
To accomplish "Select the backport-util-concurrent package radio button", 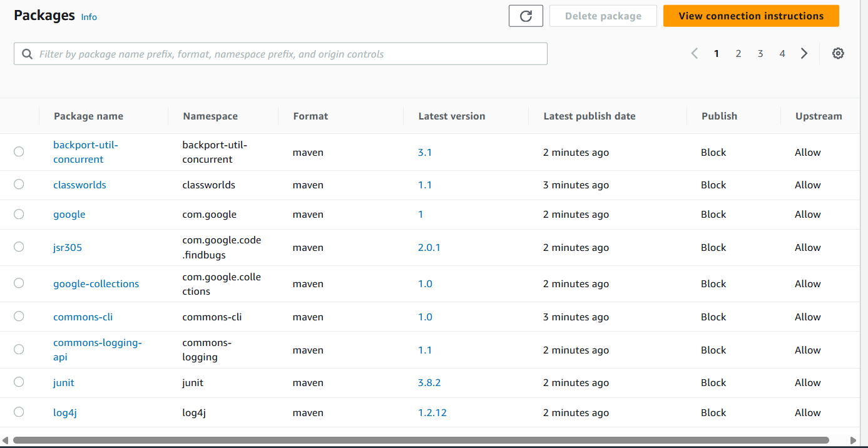I will click(x=19, y=151).
